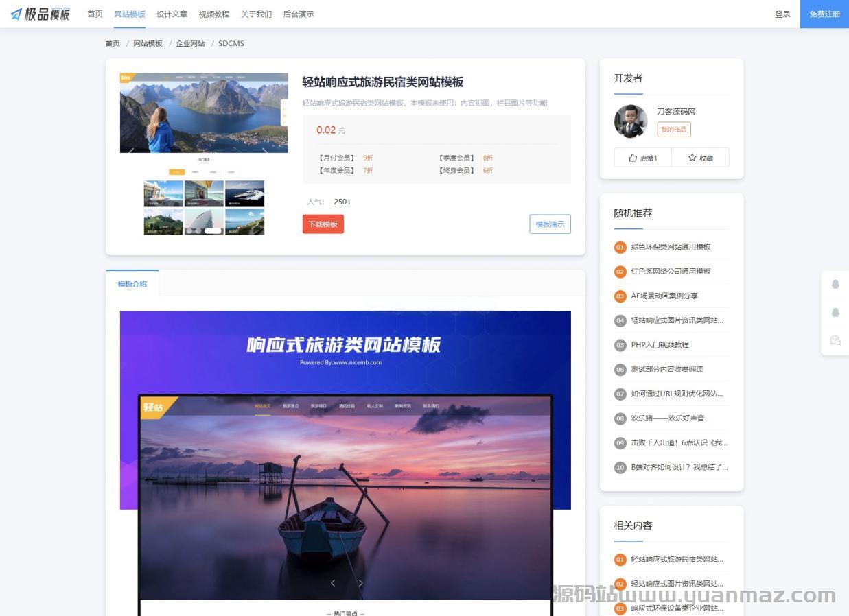Open the 后台演示 nav item

click(299, 14)
